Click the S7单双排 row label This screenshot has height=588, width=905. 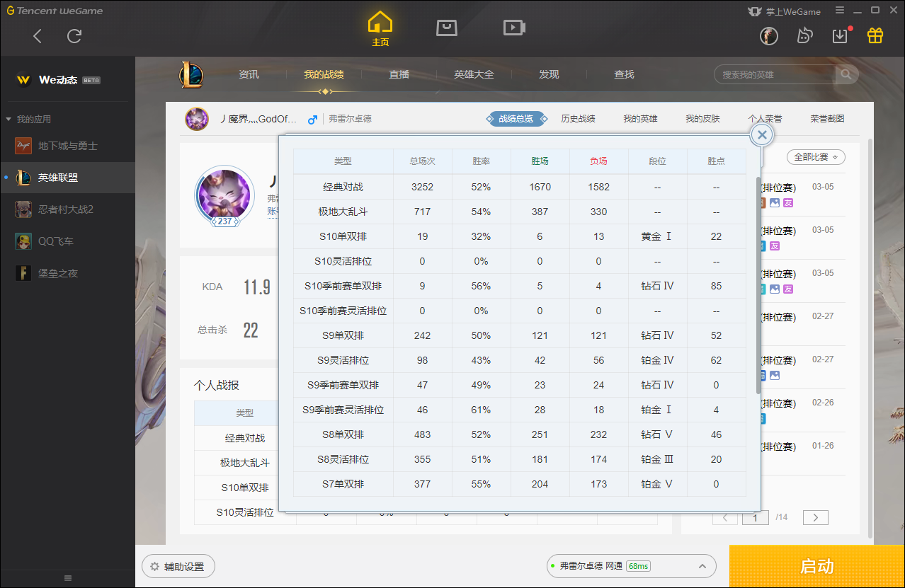(343, 484)
